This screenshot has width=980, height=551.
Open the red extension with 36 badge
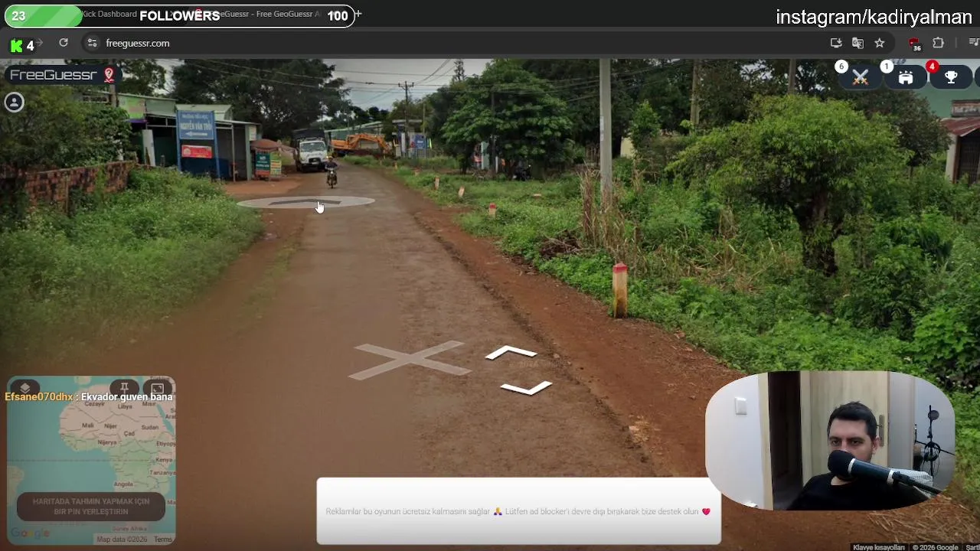[914, 44]
